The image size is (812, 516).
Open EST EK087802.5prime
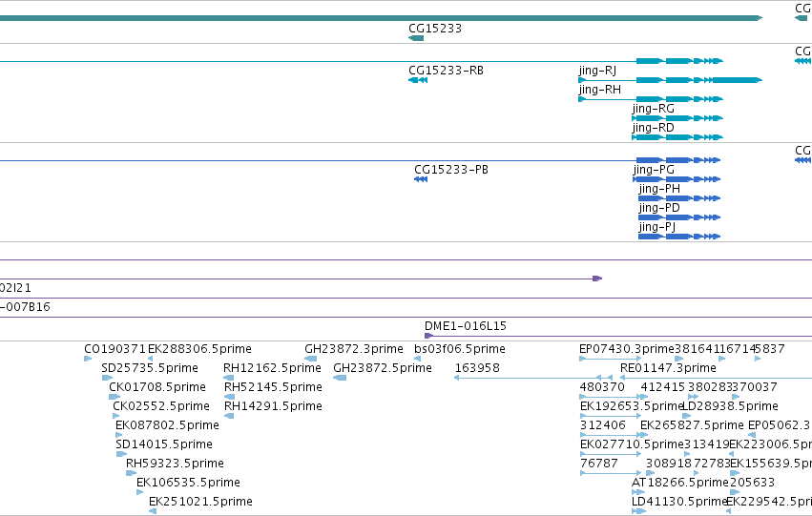(167, 425)
